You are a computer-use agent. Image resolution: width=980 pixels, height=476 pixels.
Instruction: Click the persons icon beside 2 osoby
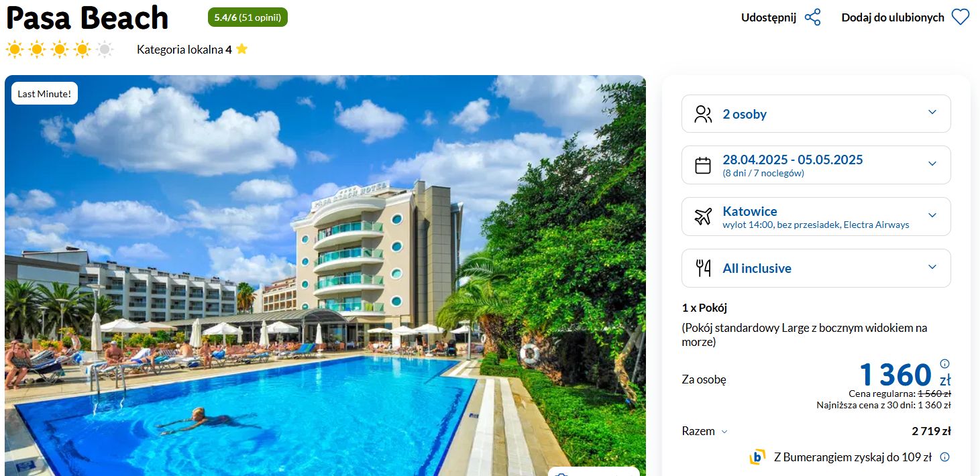pos(703,114)
